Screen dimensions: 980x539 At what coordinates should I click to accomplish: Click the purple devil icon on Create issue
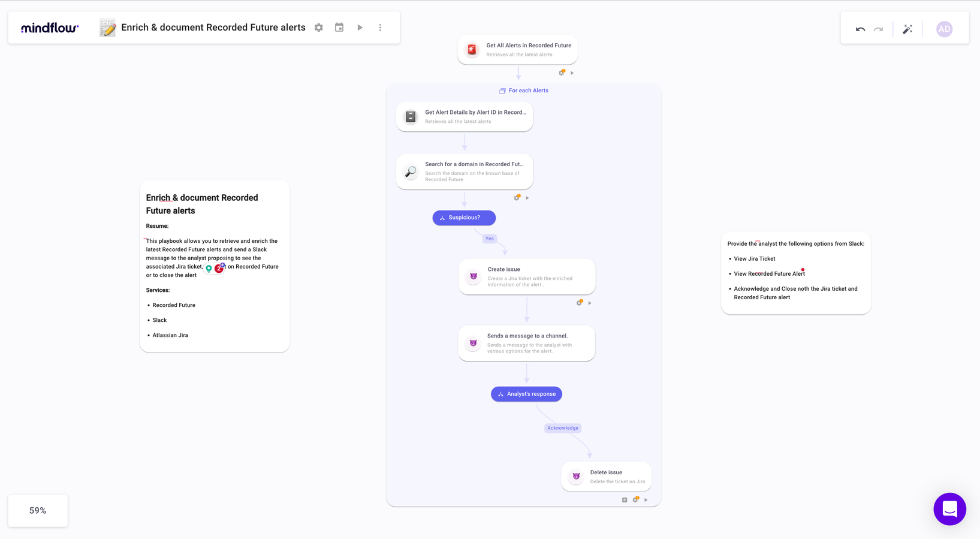pos(474,276)
